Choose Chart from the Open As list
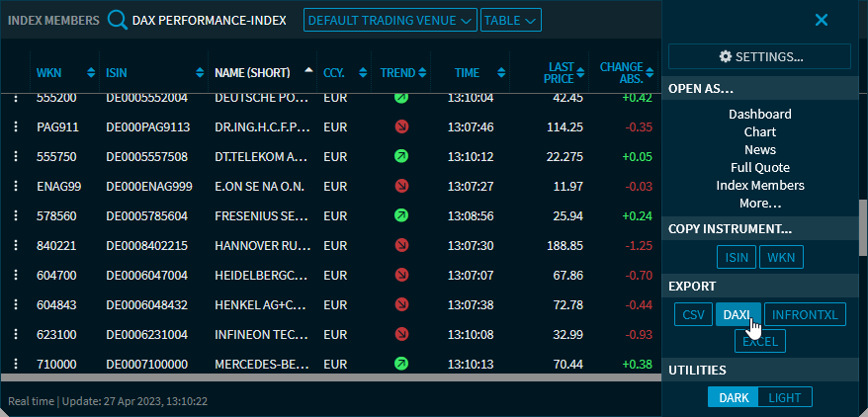This screenshot has height=417, width=868. (759, 131)
